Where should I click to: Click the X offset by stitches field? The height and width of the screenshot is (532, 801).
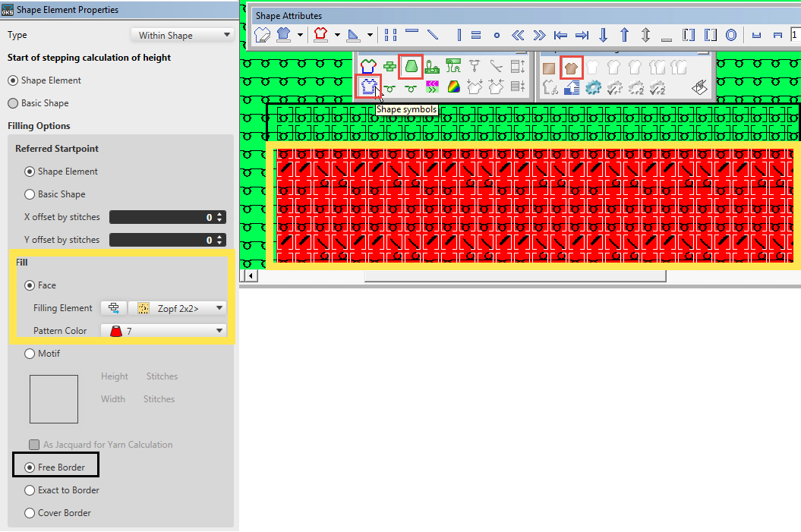(161, 217)
